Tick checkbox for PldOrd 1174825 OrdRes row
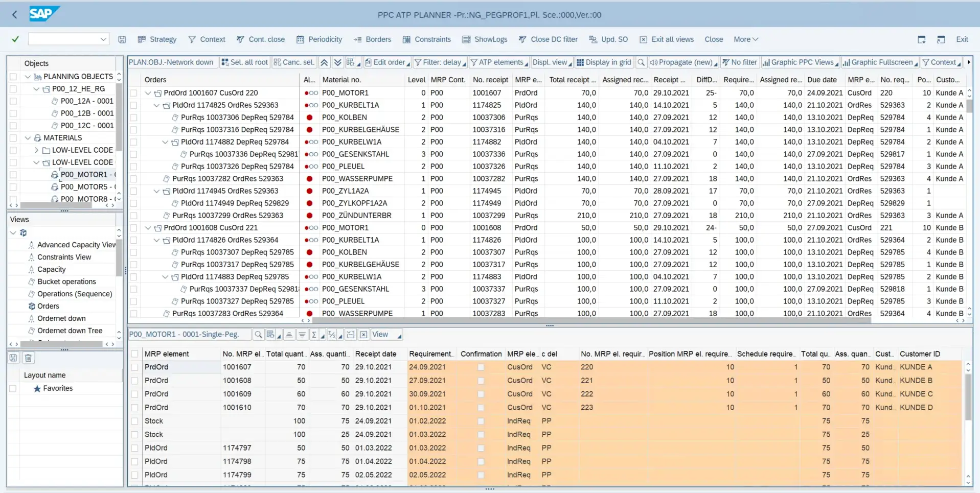Image resolution: width=980 pixels, height=493 pixels. pos(133,105)
